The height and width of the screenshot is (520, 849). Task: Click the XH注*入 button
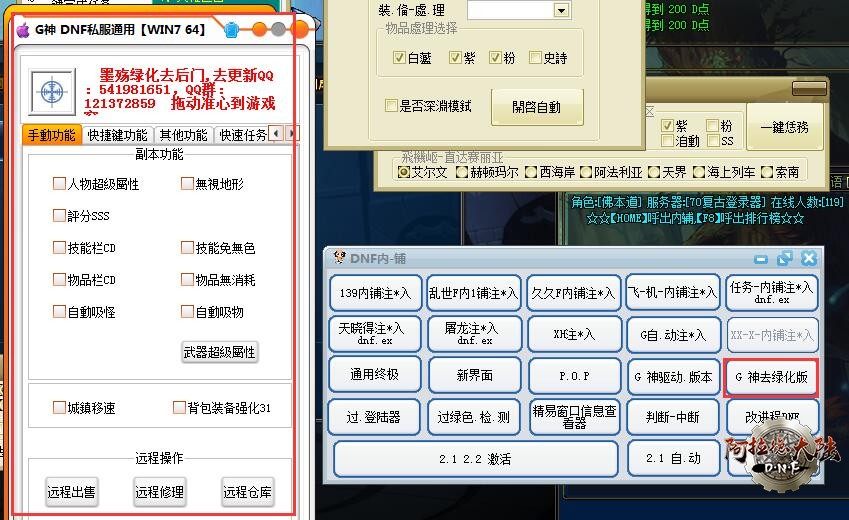pyautogui.click(x=574, y=334)
